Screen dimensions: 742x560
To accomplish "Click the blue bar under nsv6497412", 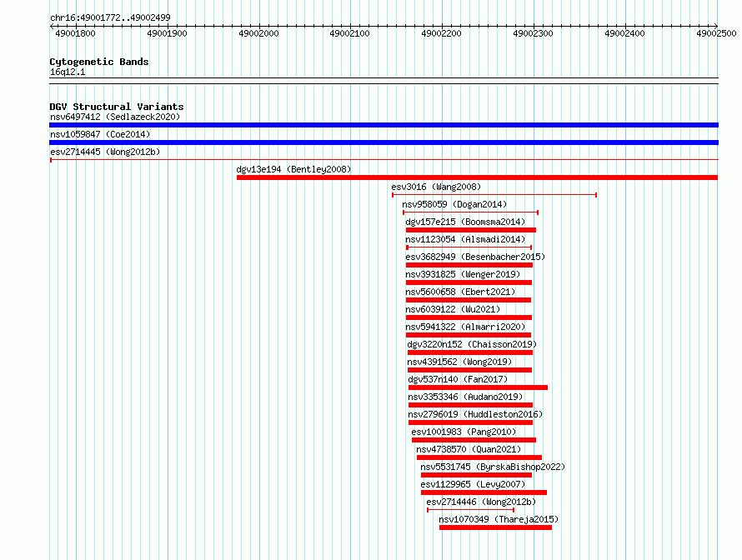I will coord(384,125).
